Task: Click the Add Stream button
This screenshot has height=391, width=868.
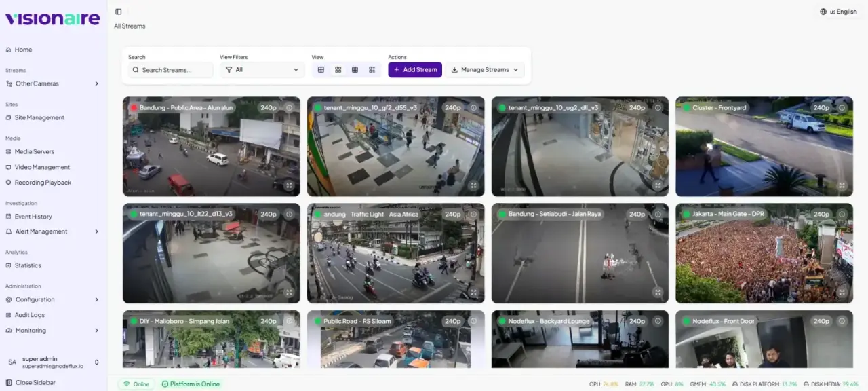Action: [x=415, y=70]
